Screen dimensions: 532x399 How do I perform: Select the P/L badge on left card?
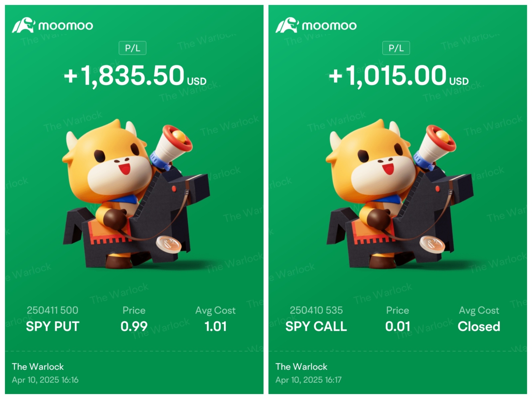[132, 48]
